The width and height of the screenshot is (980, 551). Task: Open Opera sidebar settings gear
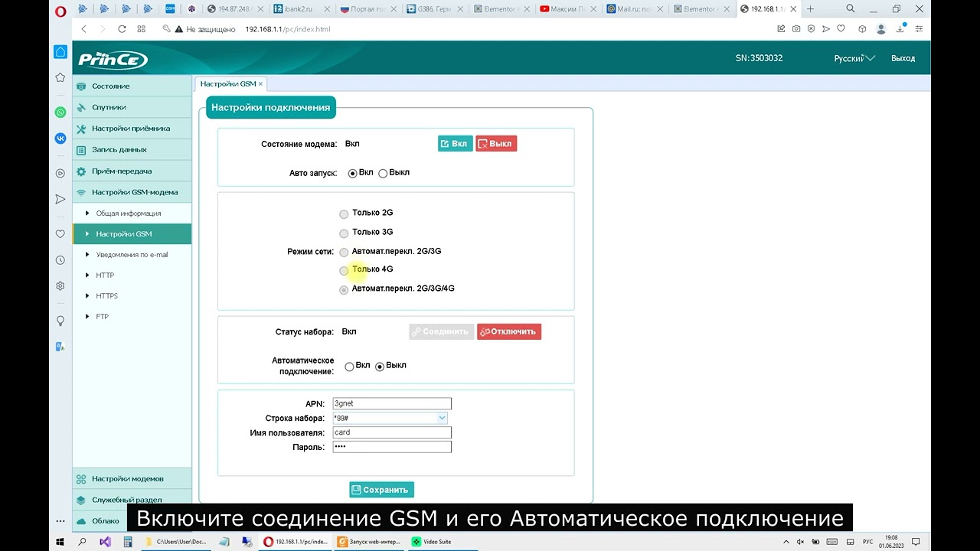pyautogui.click(x=60, y=286)
